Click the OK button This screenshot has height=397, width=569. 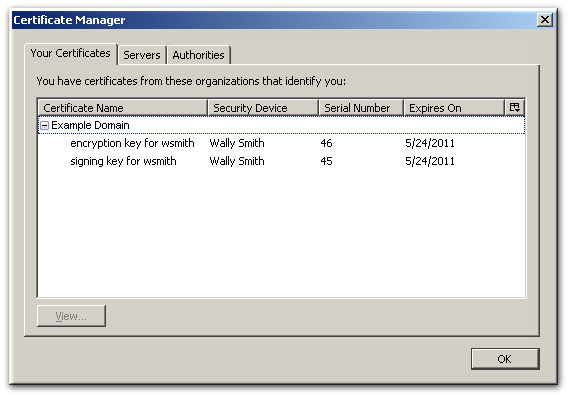(505, 359)
